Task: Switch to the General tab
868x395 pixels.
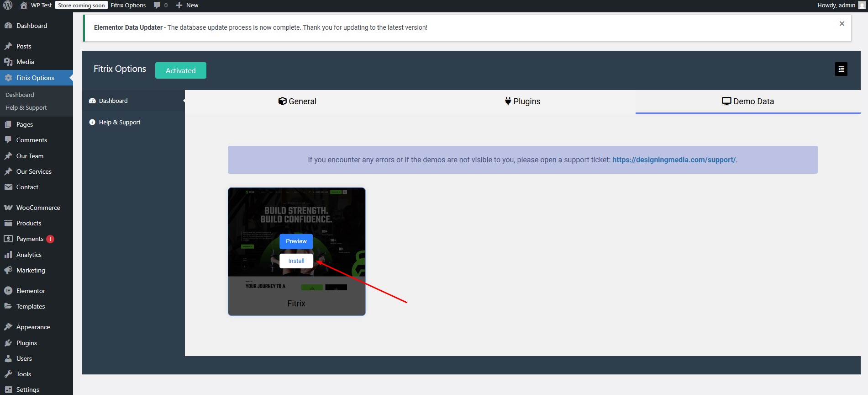Action: coord(297,101)
